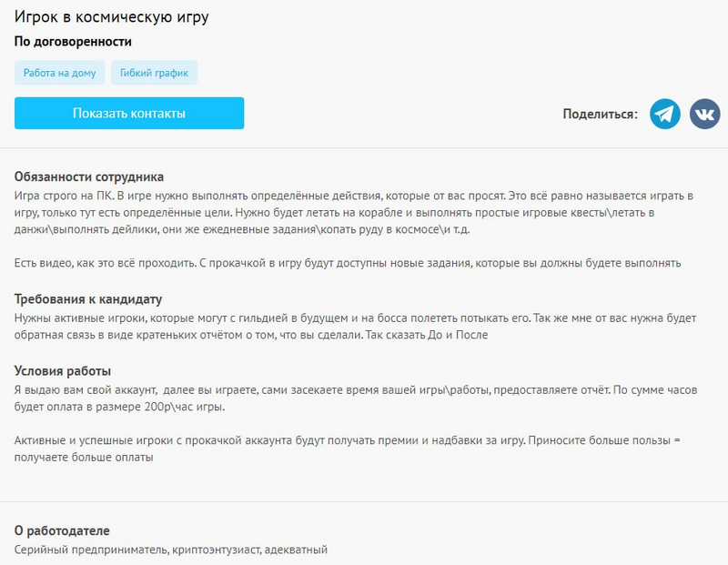Click the paragraph starting Нужны активные игроки
This screenshot has height=565, width=728.
[x=355, y=326]
